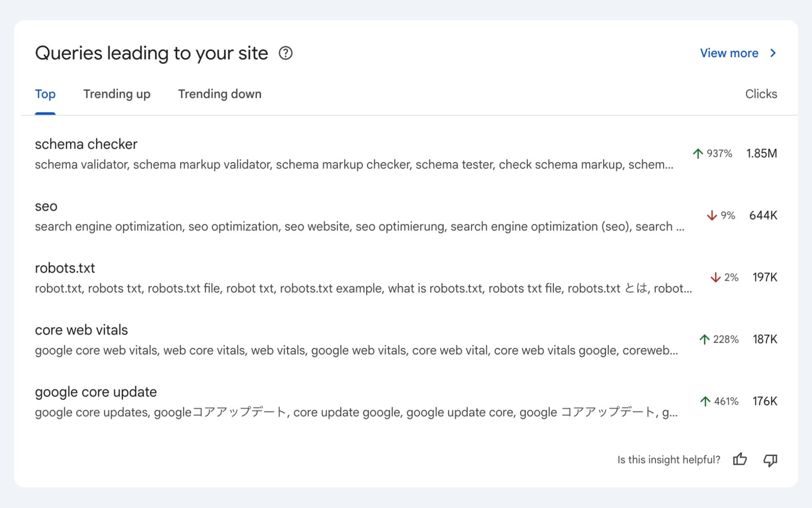Click the 1.85M clicks value for schema checker
Viewport: 812px width, 508px height.
click(761, 153)
